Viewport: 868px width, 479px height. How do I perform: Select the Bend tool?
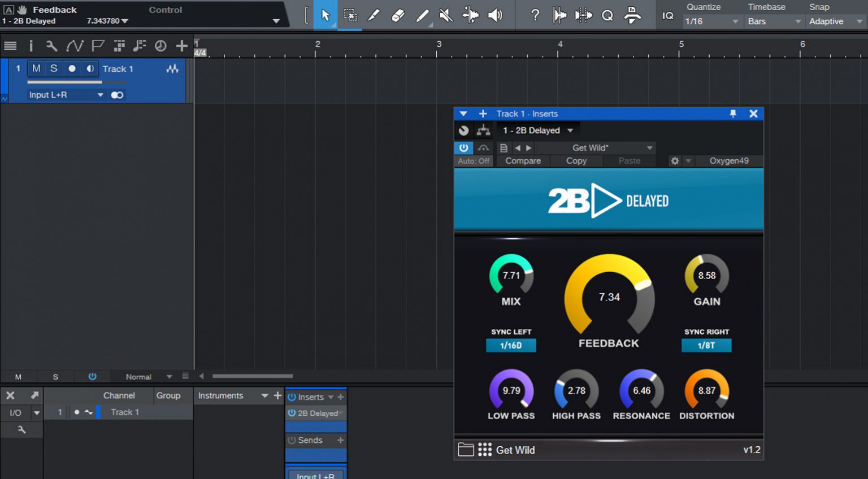[471, 15]
